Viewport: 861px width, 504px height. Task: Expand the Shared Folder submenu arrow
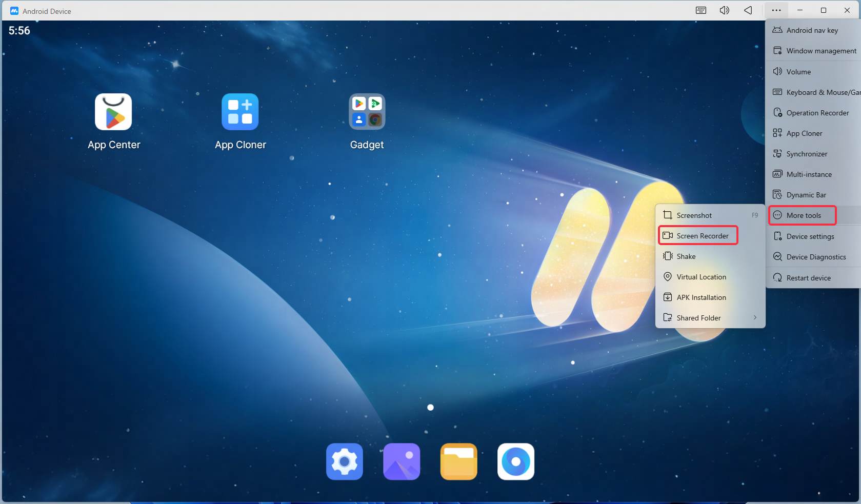[x=755, y=317]
